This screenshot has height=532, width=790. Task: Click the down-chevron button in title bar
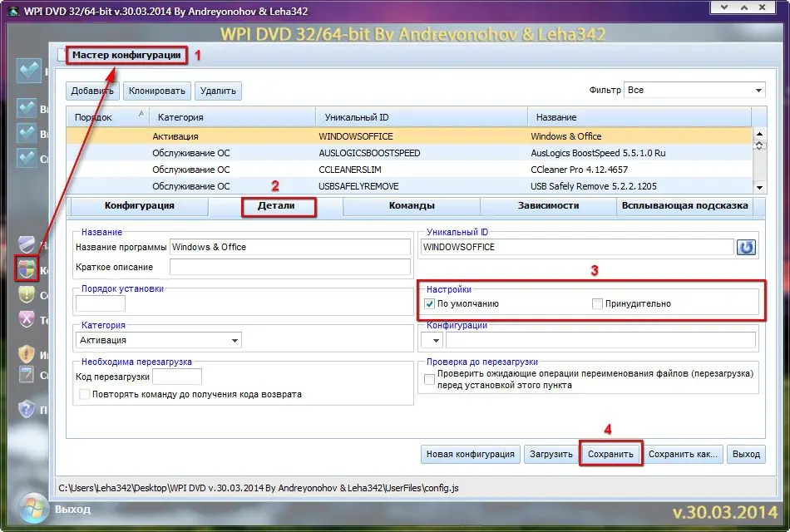click(x=724, y=7)
